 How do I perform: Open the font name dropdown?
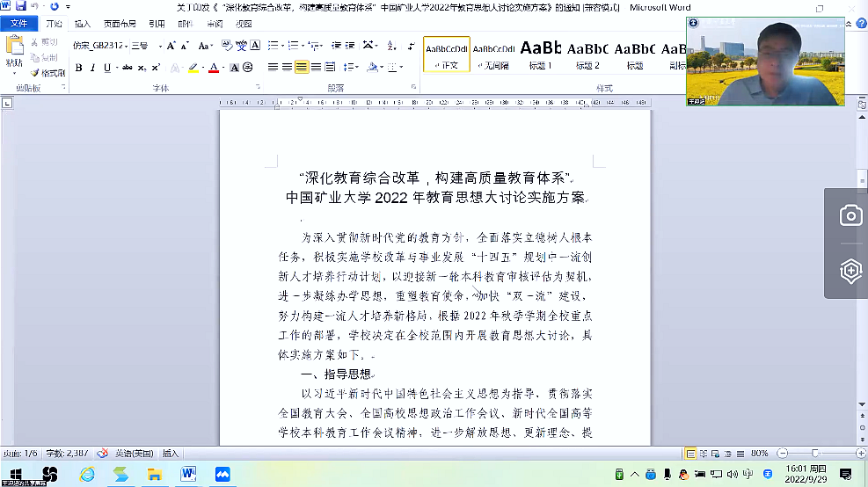coord(126,46)
